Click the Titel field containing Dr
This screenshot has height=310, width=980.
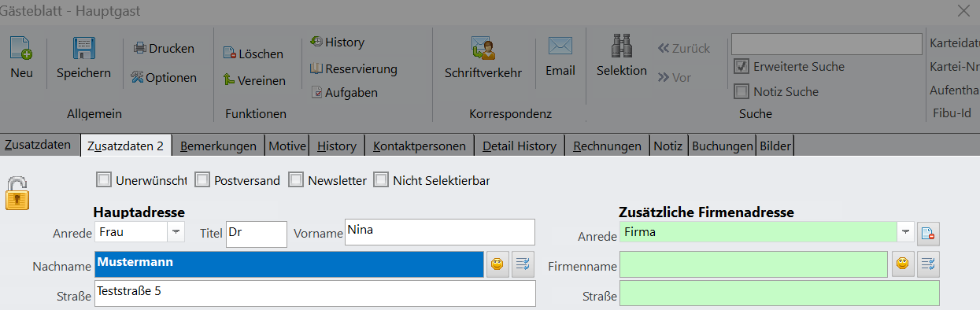257,234
